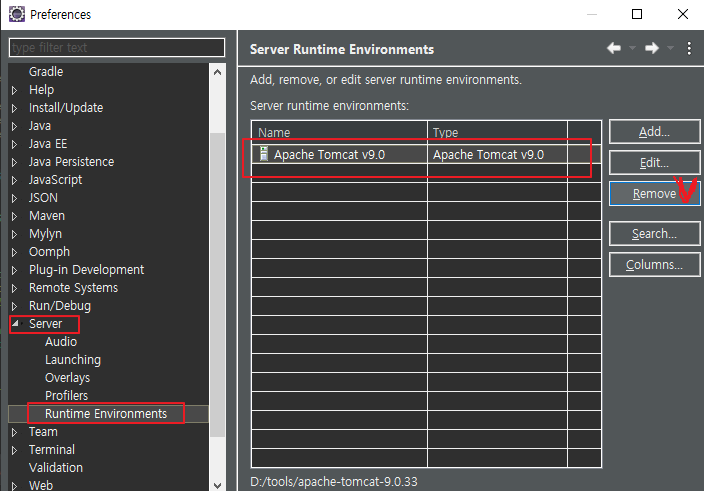Select the Oomph preferences category
Screen dimensions: 704x491
coord(49,251)
